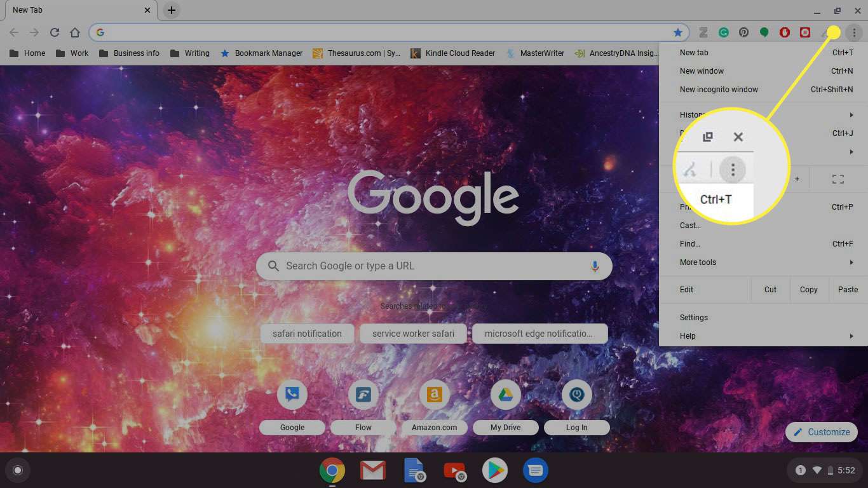Open the notification count badge
The height and width of the screenshot is (488, 868).
801,471
